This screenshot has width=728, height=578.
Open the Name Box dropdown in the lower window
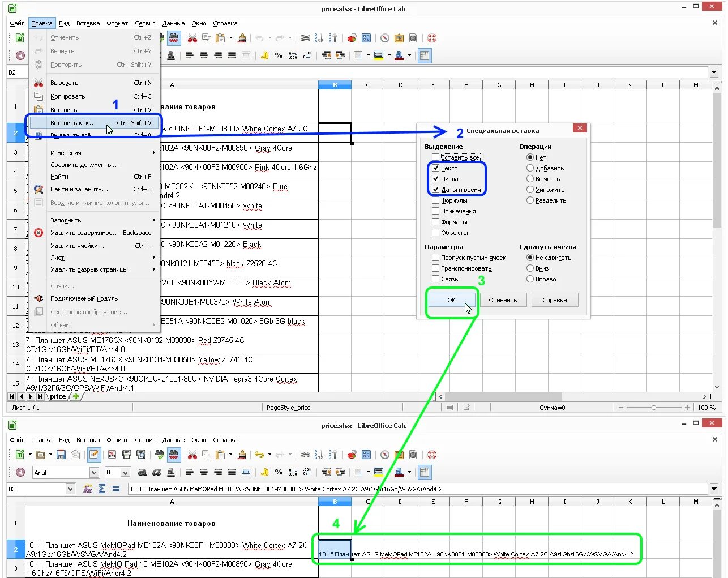70,489
